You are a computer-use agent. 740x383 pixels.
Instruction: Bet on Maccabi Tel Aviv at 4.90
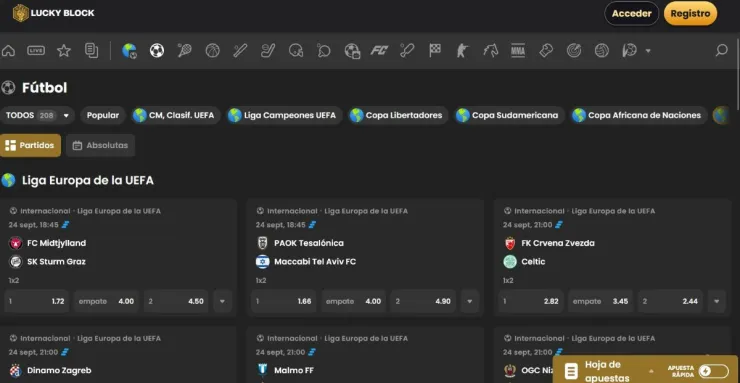pyautogui.click(x=423, y=301)
